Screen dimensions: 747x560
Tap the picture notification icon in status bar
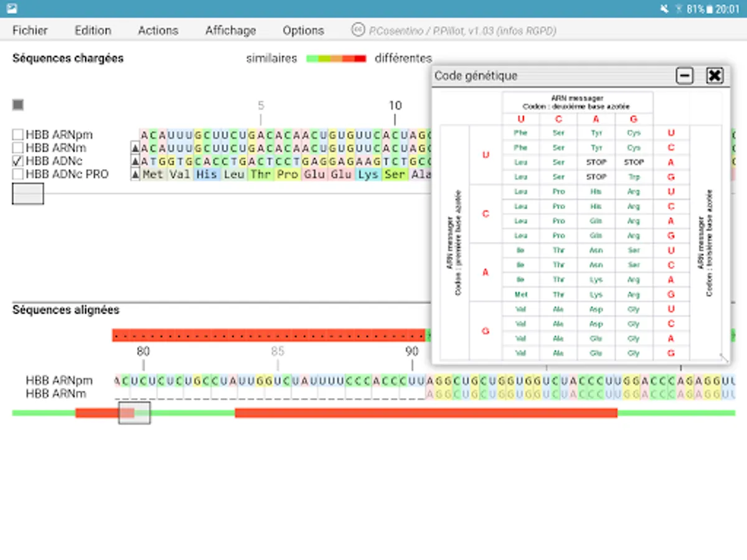[x=11, y=9]
